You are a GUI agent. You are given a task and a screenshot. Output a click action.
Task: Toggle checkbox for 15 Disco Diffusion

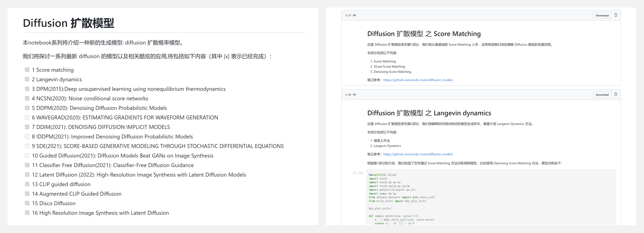pyautogui.click(x=27, y=203)
